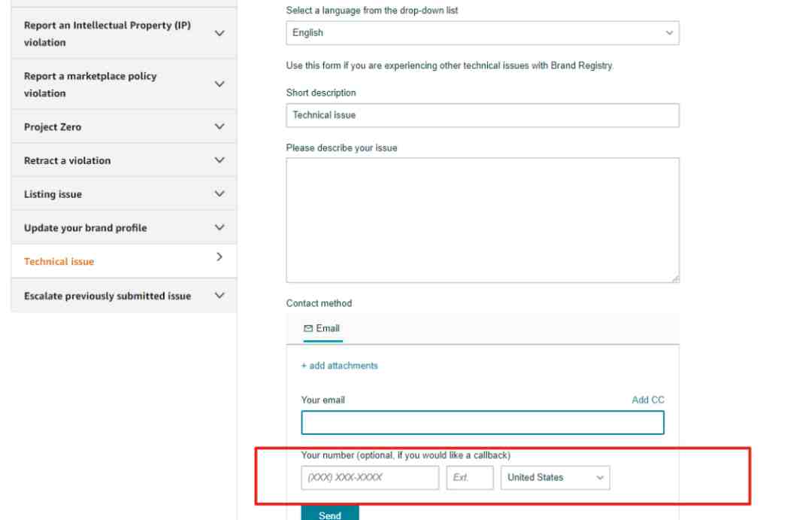Image resolution: width=812 pixels, height=520 pixels.
Task: Expand Escalate previously submitted issue chevron
Action: click(220, 296)
